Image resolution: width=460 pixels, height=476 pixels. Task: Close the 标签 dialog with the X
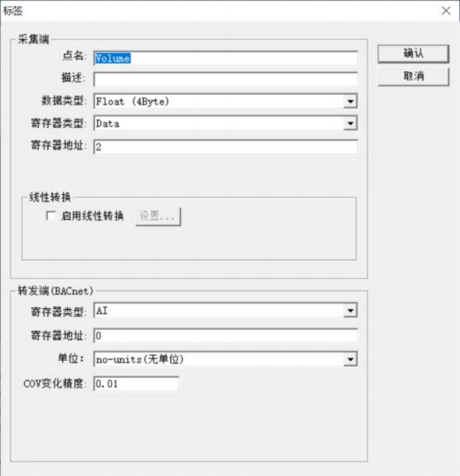tap(446, 11)
